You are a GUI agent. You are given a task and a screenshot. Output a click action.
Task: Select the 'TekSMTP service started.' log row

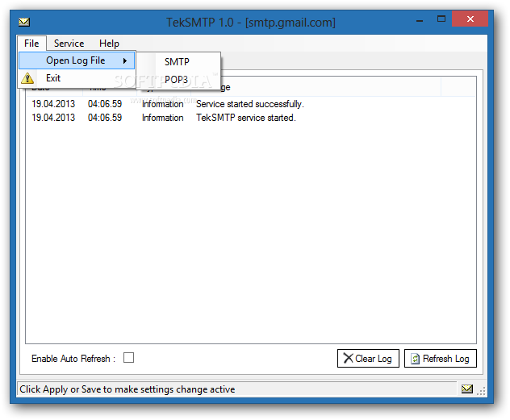tap(250, 118)
